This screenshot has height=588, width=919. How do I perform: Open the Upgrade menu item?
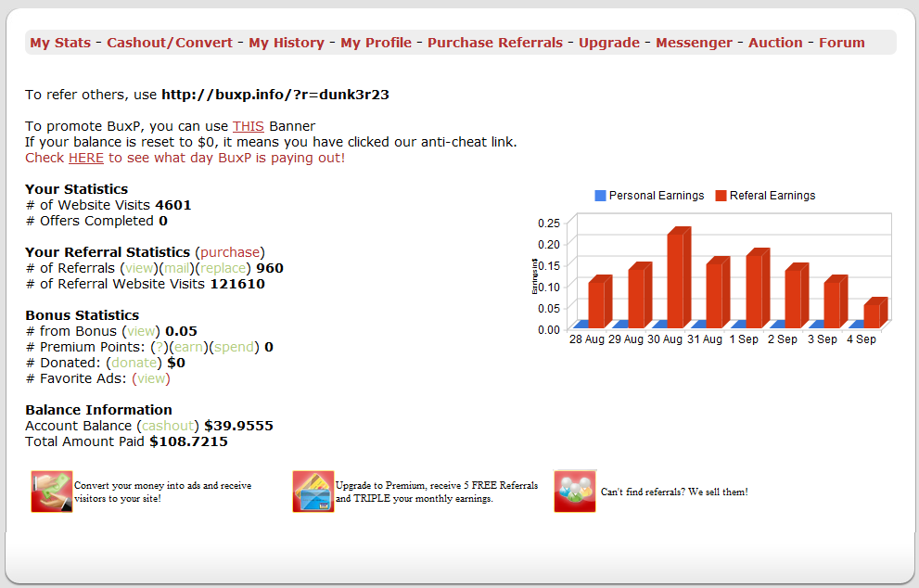point(609,43)
